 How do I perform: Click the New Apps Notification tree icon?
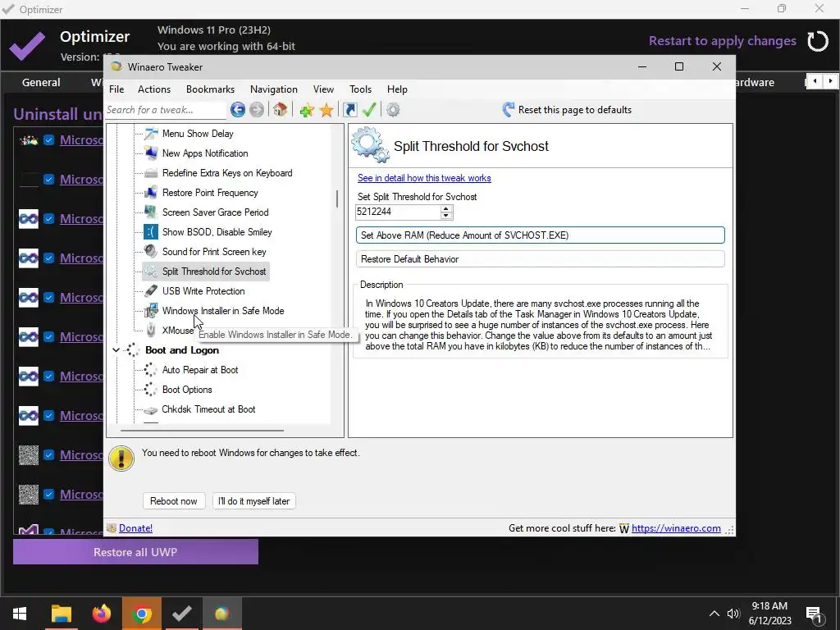(x=151, y=153)
